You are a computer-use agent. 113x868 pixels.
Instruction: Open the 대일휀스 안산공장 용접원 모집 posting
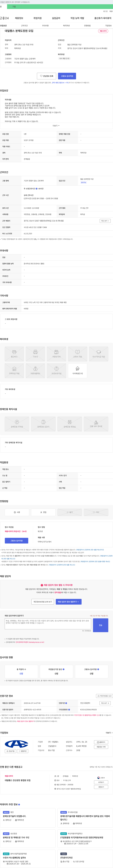coord(18,780)
